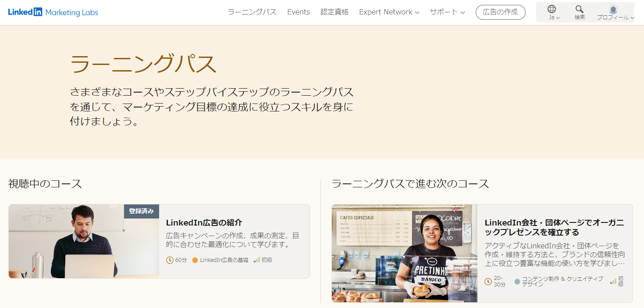
Task: Open the profile avatar icon
Action: 613,10
